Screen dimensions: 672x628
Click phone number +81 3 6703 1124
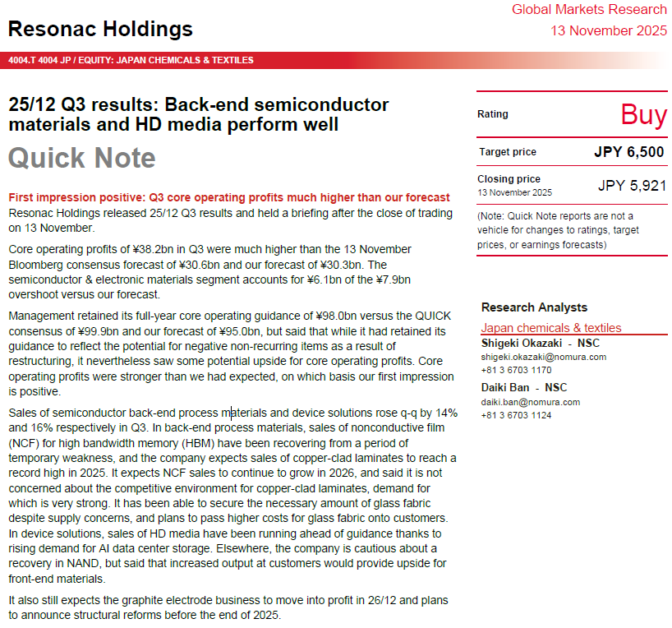(x=516, y=415)
